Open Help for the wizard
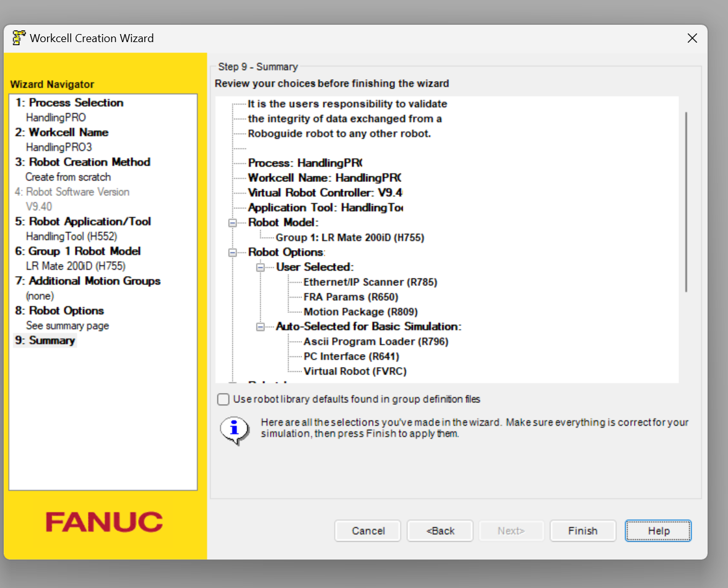 pos(658,530)
